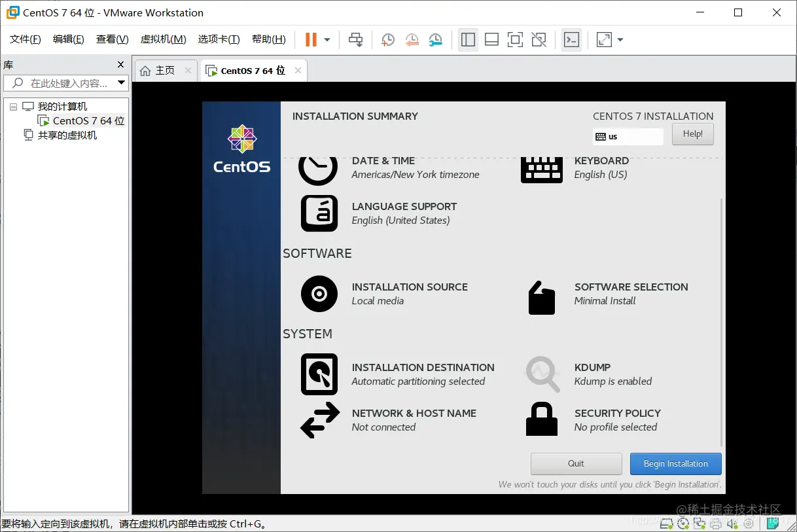Click the hard disk status bar icon
Viewport: 797px width, 532px height.
[x=666, y=523]
